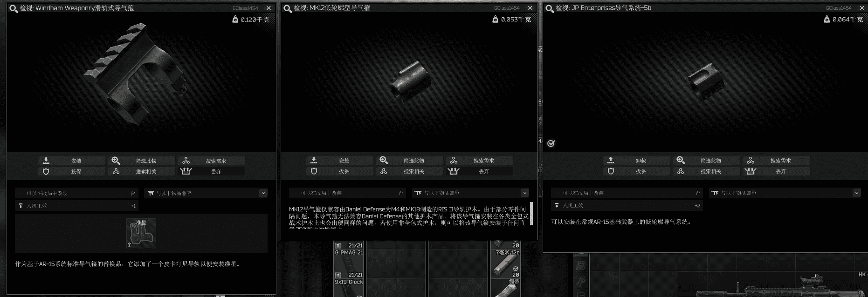Click the Windham Weaponry gas block 3D preview
Viewport: 868px width, 297px height.
136,73
